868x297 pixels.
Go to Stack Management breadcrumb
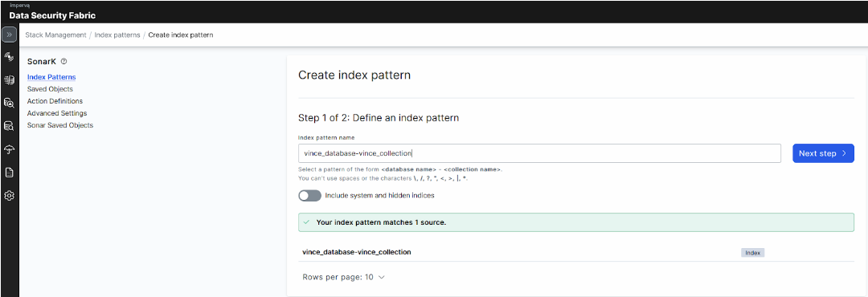(x=55, y=35)
